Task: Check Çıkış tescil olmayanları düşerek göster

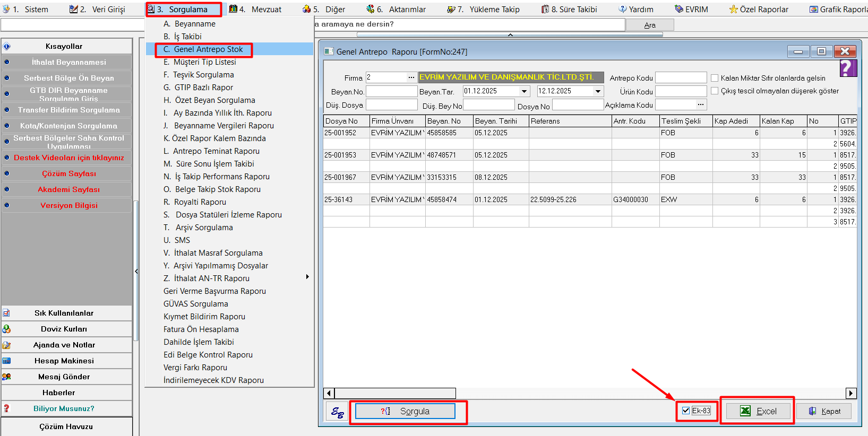Action: 715,91
